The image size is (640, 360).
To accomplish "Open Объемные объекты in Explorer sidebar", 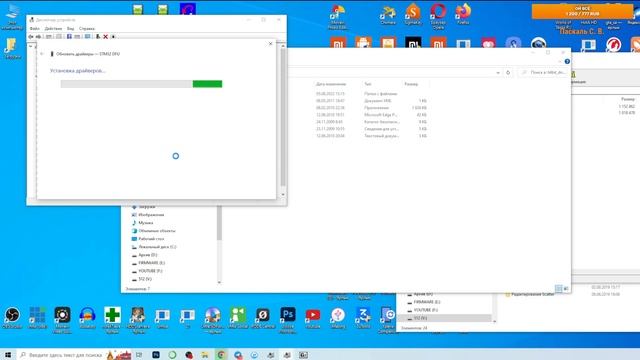I will coord(153,231).
